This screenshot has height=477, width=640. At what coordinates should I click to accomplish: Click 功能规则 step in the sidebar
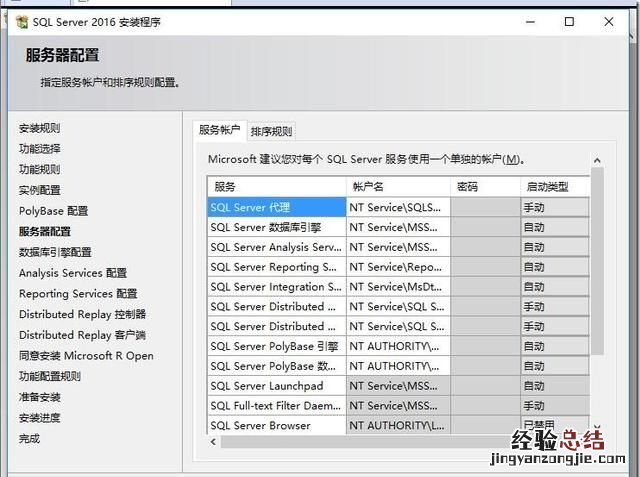pyautogui.click(x=40, y=169)
